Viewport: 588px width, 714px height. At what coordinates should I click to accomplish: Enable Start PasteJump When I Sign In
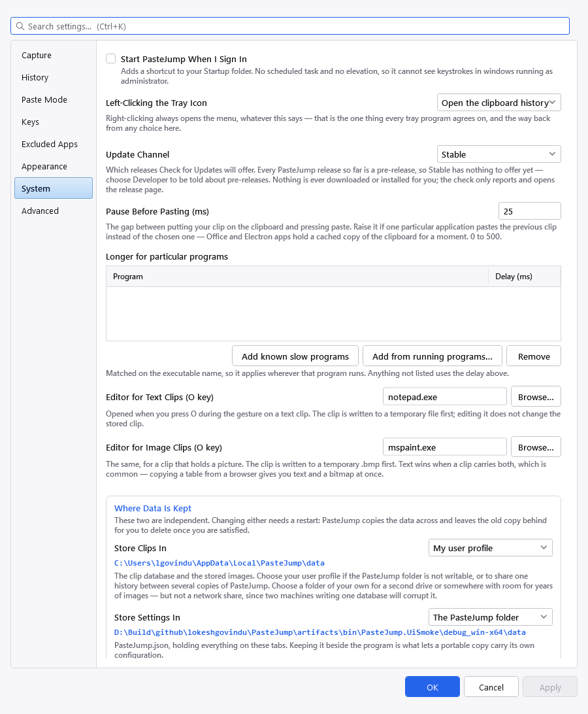point(110,59)
